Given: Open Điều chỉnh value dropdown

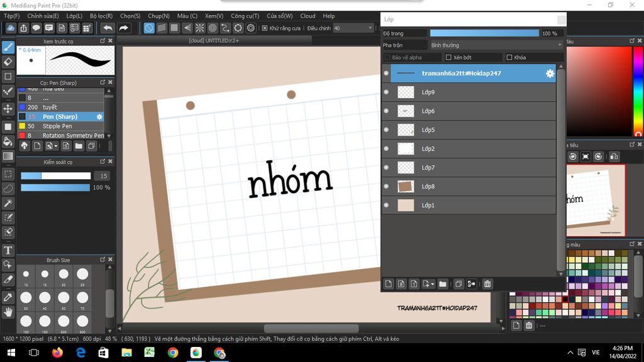Looking at the screenshot, I should click(353, 28).
